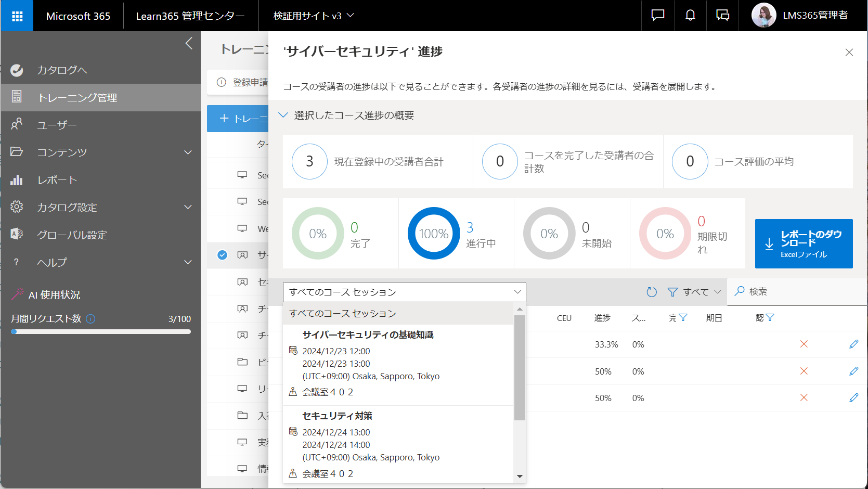Viewport: 868px width, 489px height.
Task: Click the filter icon in the 完 column header
Action: tap(683, 318)
